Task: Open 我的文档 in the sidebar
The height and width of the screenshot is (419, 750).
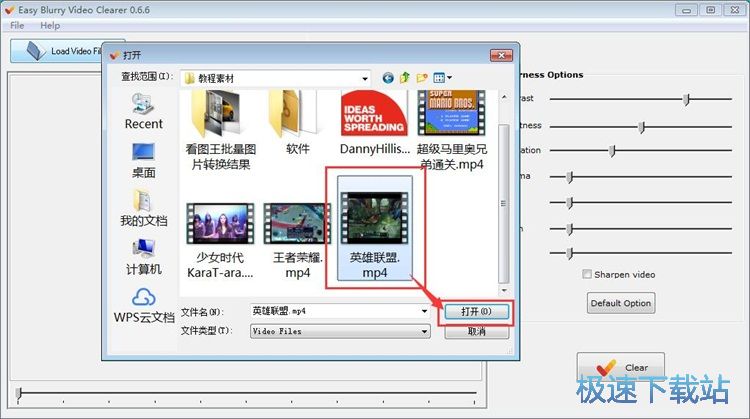Action: [x=143, y=206]
